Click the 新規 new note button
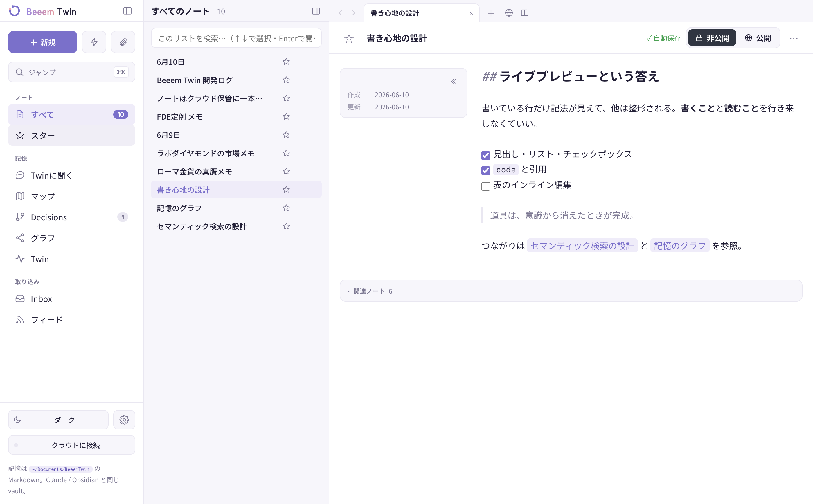This screenshot has width=813, height=504. (x=43, y=42)
